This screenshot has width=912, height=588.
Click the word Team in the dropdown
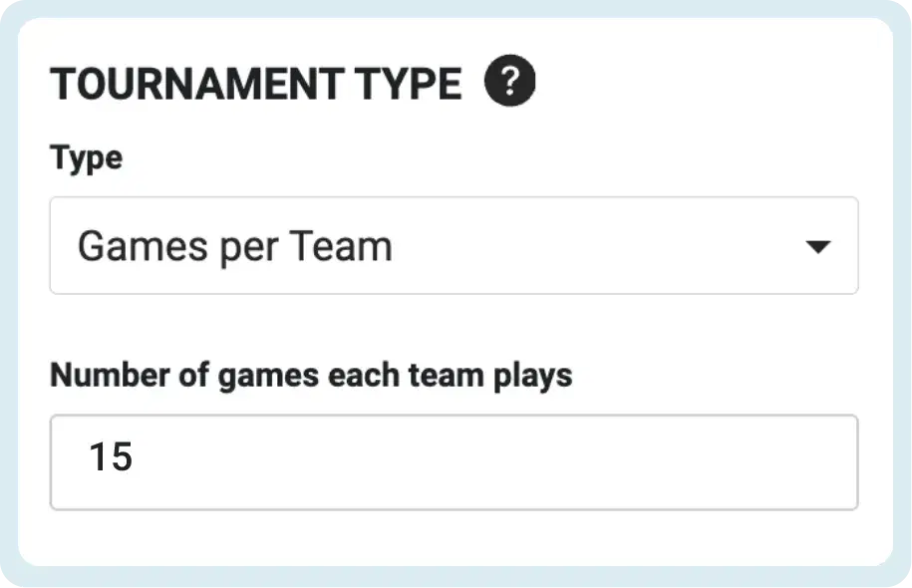[341, 246]
